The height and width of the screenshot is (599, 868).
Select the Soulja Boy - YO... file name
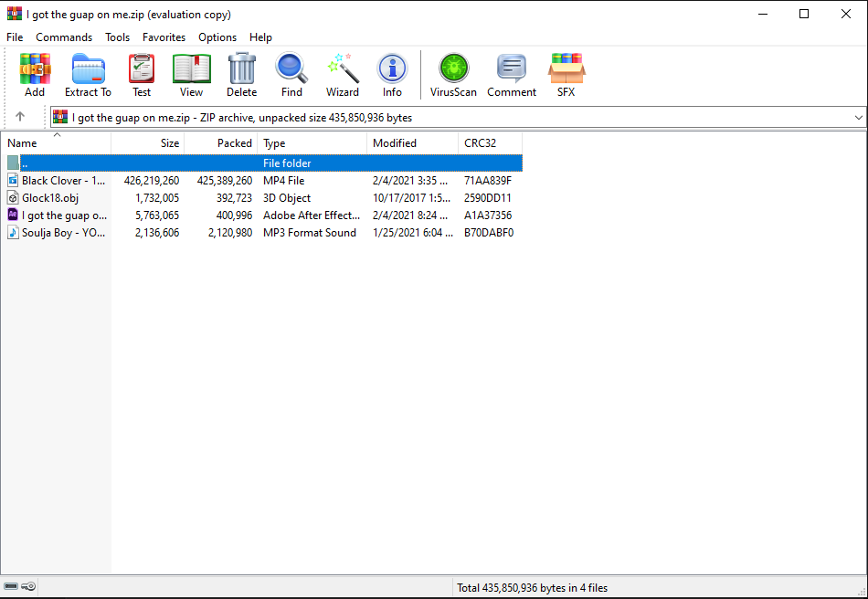click(x=64, y=232)
